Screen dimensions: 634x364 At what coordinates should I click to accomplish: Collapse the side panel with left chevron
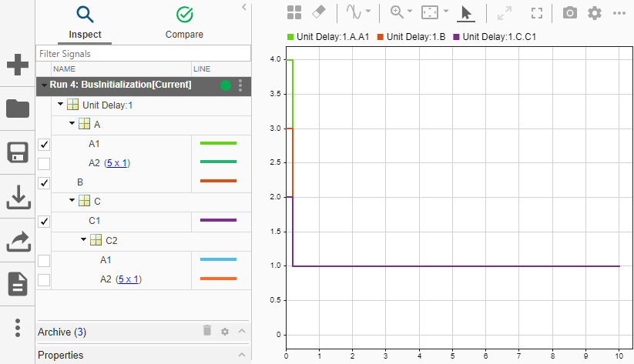[243, 7]
